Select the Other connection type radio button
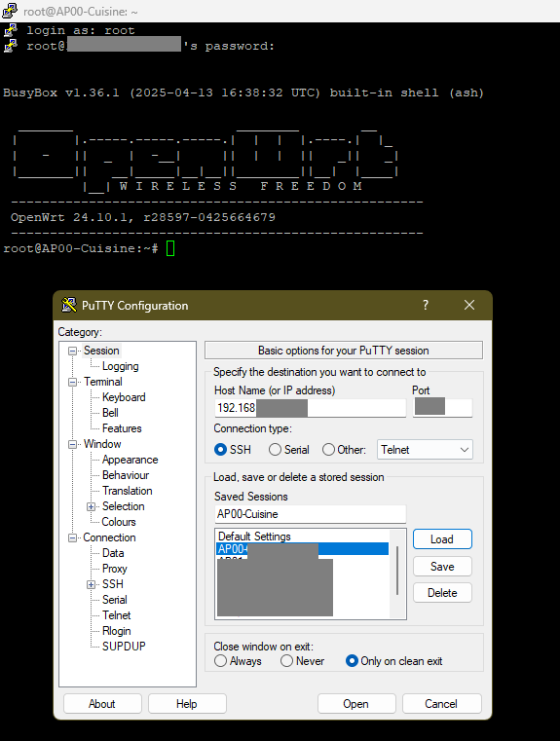The width and height of the screenshot is (560, 741). pos(329,450)
